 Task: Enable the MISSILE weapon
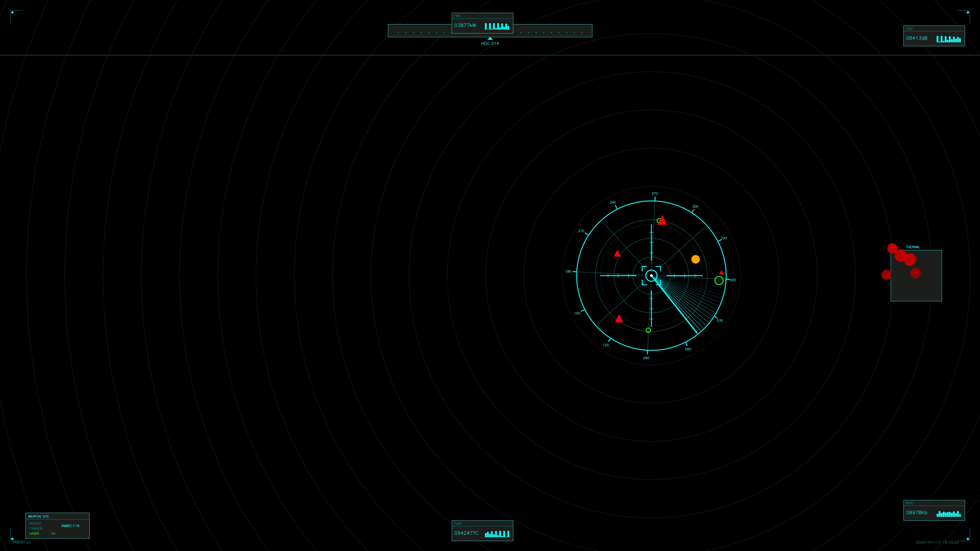pyautogui.click(x=36, y=523)
